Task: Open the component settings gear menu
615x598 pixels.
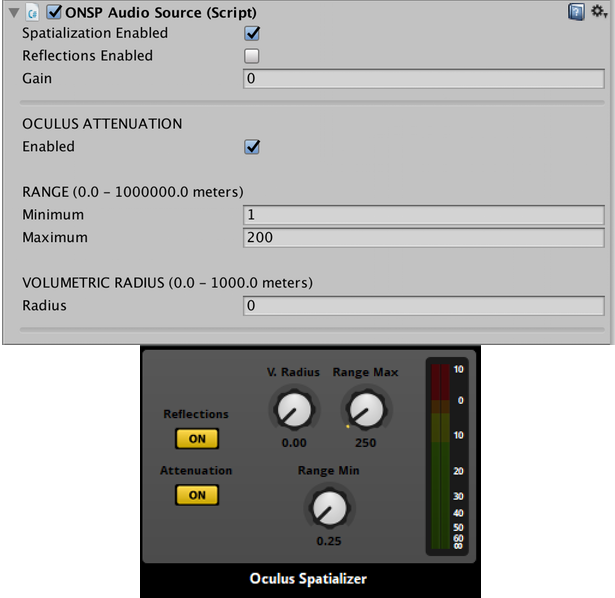Action: click(x=597, y=12)
